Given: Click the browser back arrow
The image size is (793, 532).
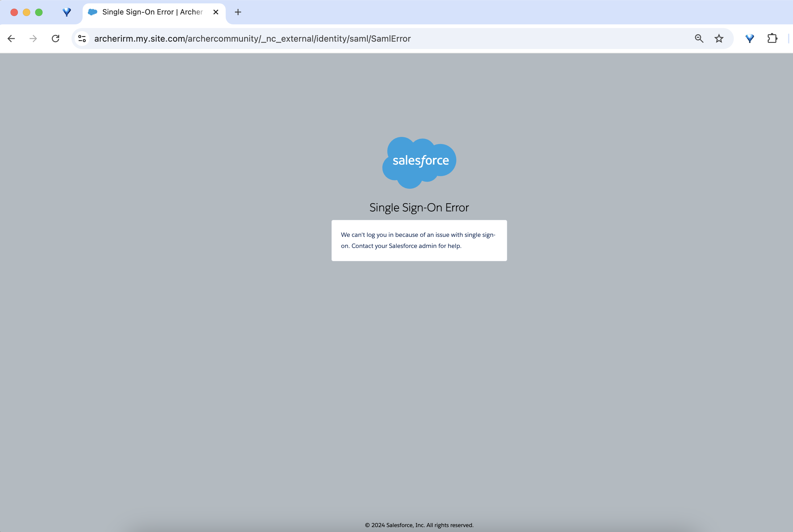Looking at the screenshot, I should pyautogui.click(x=11, y=39).
